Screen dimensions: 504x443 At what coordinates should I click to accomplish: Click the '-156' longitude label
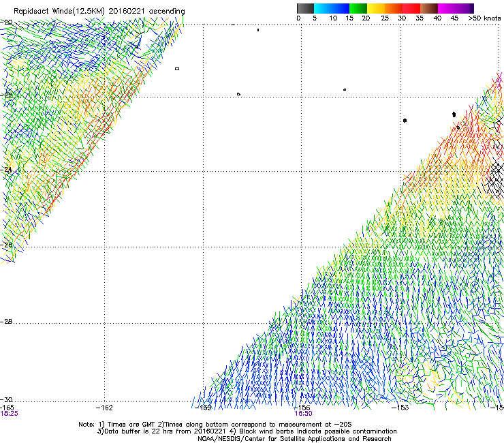click(302, 408)
